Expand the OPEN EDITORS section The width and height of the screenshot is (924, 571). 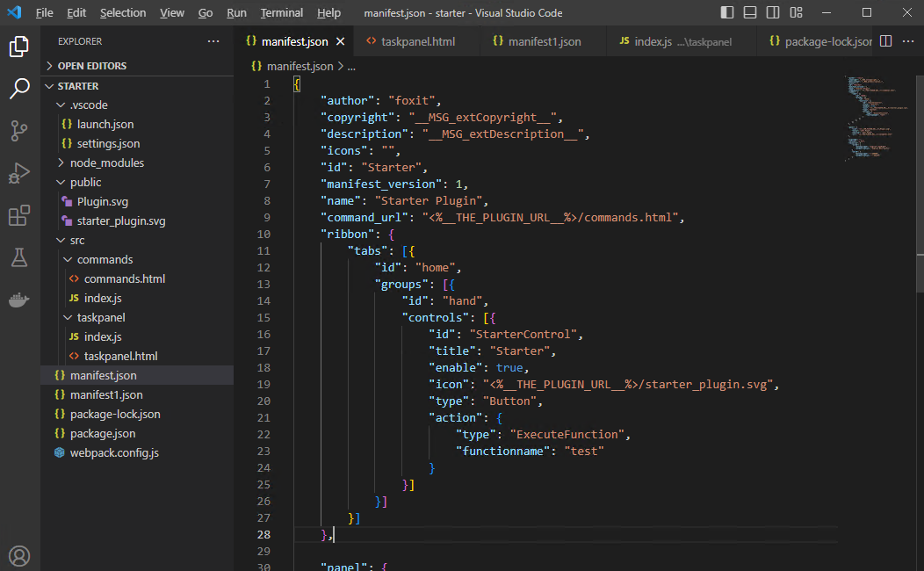(x=49, y=66)
